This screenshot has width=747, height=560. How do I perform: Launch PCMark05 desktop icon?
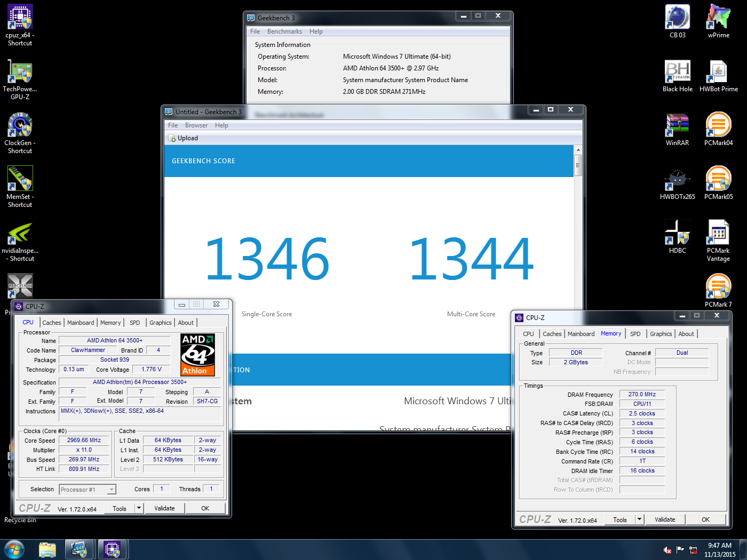(x=719, y=183)
